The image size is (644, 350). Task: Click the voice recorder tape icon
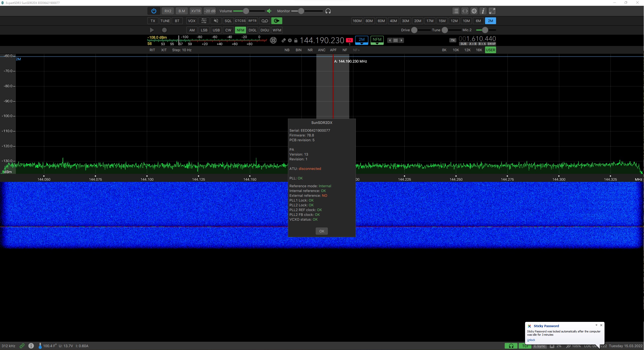click(x=265, y=21)
